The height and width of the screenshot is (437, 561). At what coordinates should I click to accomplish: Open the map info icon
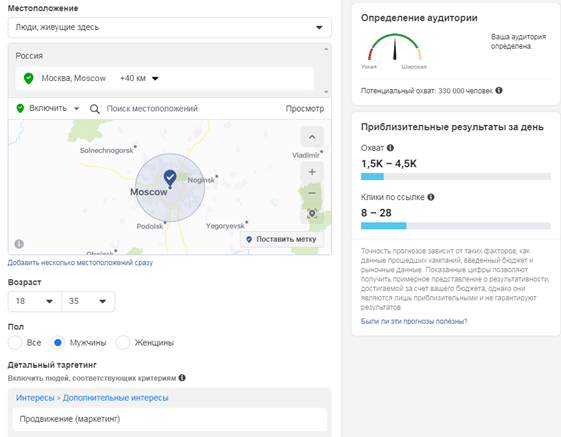[19, 244]
